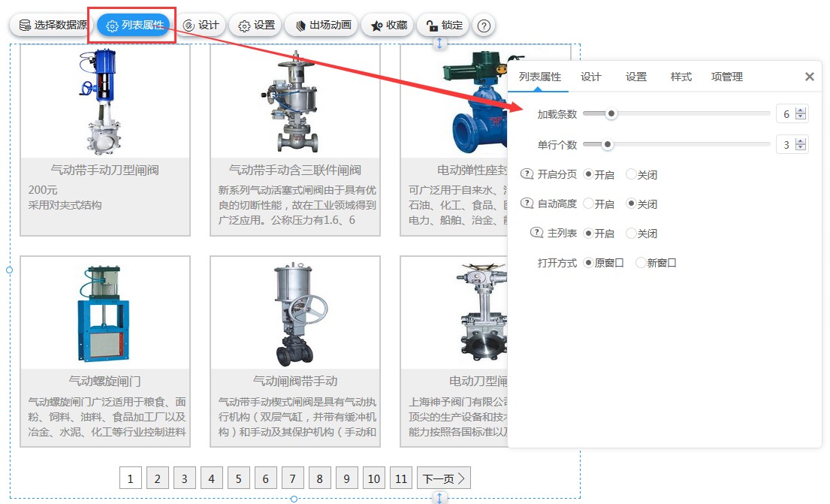
Task: Click the help icon beside 主列表
Action: coord(537,233)
